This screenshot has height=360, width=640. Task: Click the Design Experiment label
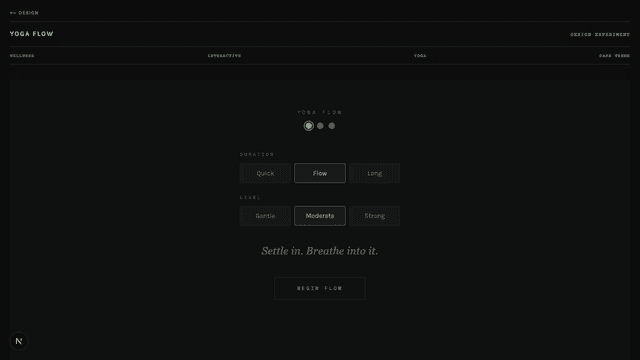pos(600,34)
